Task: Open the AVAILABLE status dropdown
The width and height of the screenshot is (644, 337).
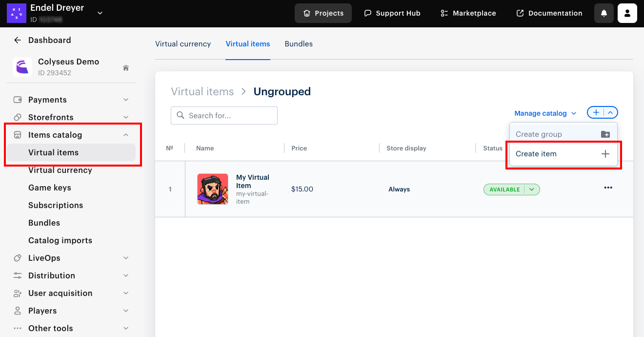Action: [x=531, y=190]
